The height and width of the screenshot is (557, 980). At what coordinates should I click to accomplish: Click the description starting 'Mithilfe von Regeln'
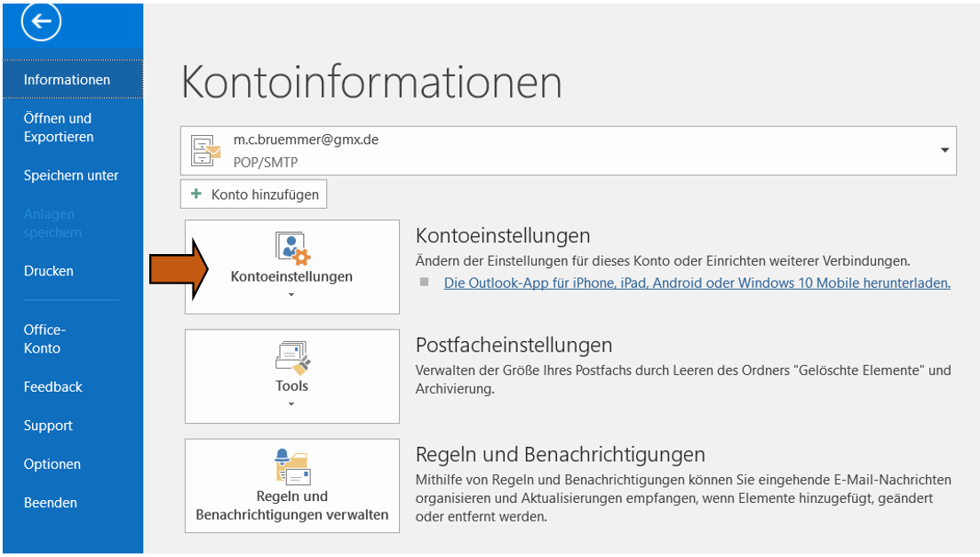pos(683,498)
